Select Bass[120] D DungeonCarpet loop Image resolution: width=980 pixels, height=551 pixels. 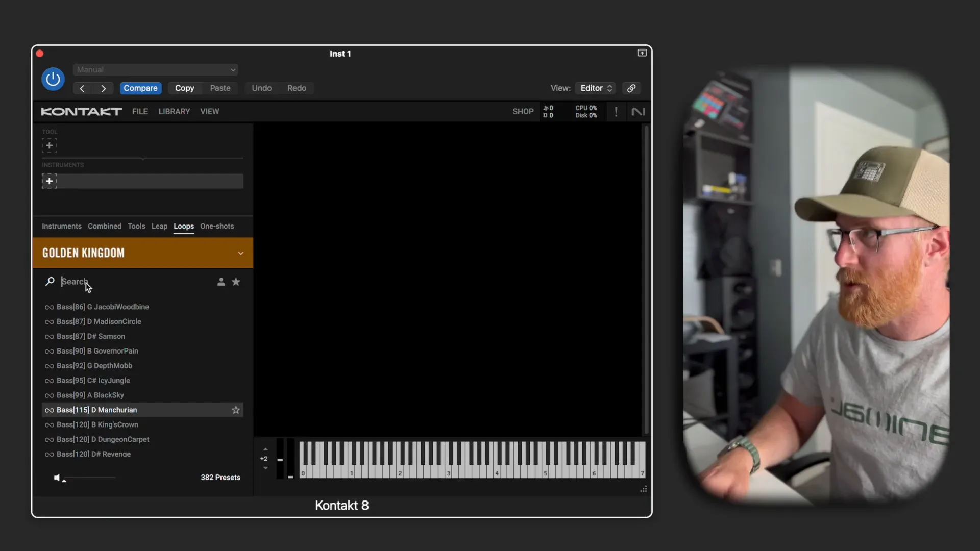[x=142, y=440]
